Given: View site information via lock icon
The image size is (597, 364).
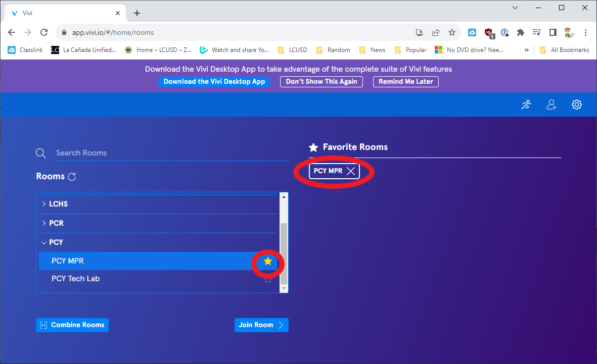Looking at the screenshot, I should point(64,32).
